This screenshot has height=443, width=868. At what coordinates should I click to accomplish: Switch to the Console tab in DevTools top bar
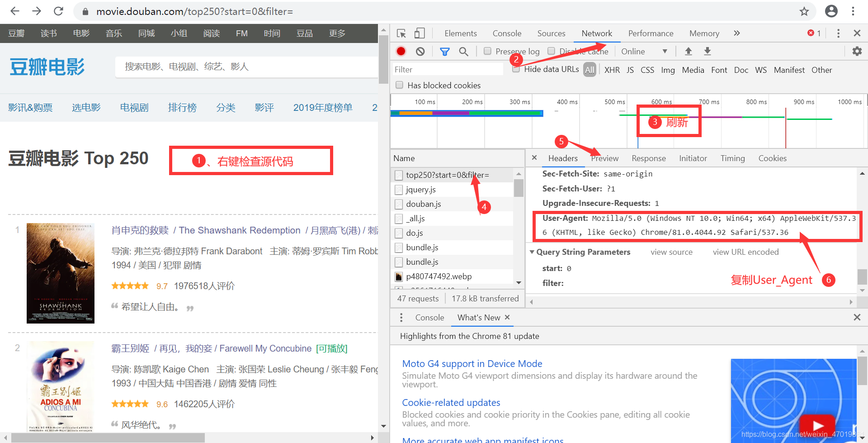click(x=507, y=33)
